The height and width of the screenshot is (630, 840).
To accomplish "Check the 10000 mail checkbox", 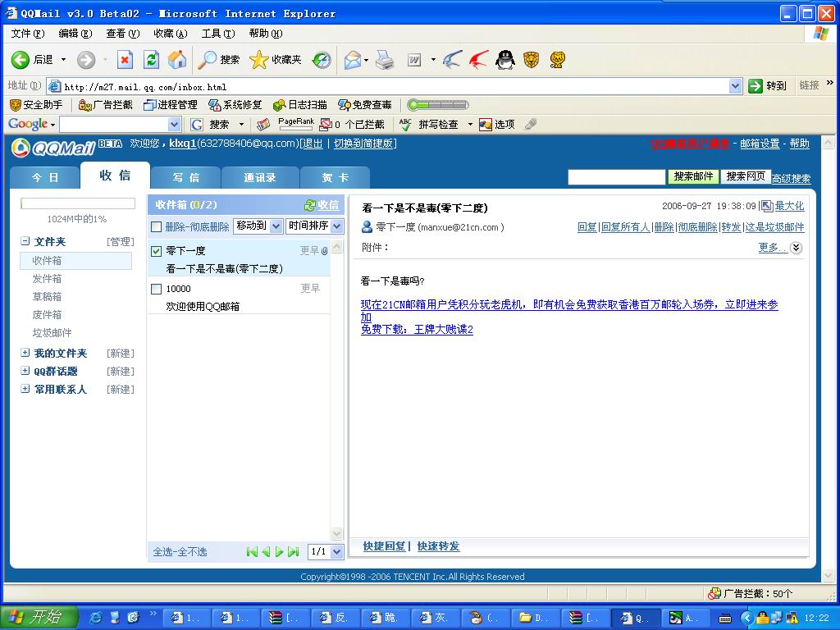I will tap(157, 290).
